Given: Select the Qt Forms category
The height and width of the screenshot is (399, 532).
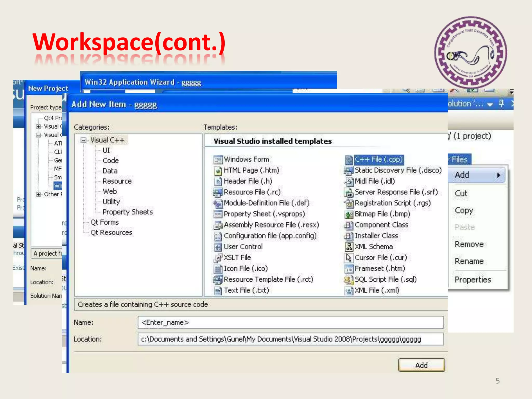Looking at the screenshot, I should pyautogui.click(x=104, y=222).
